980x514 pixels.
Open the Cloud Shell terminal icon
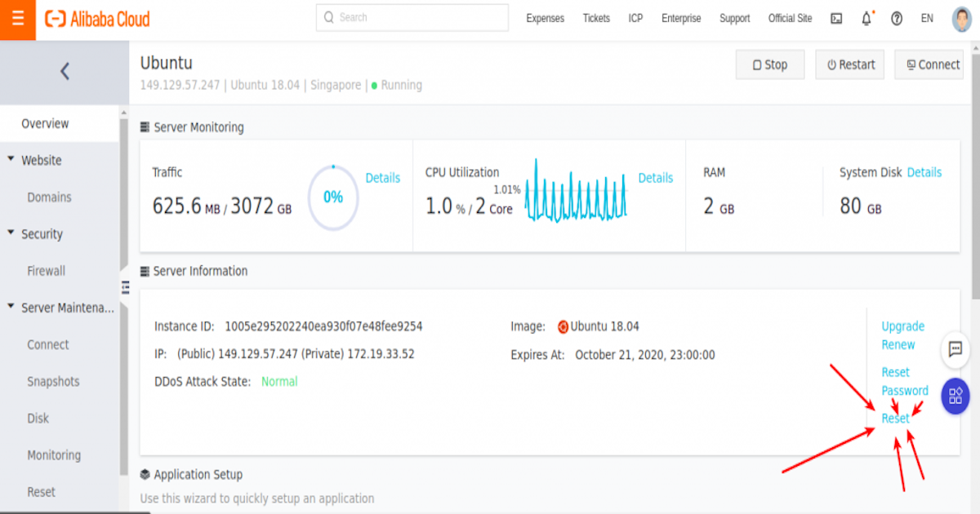[x=836, y=19]
